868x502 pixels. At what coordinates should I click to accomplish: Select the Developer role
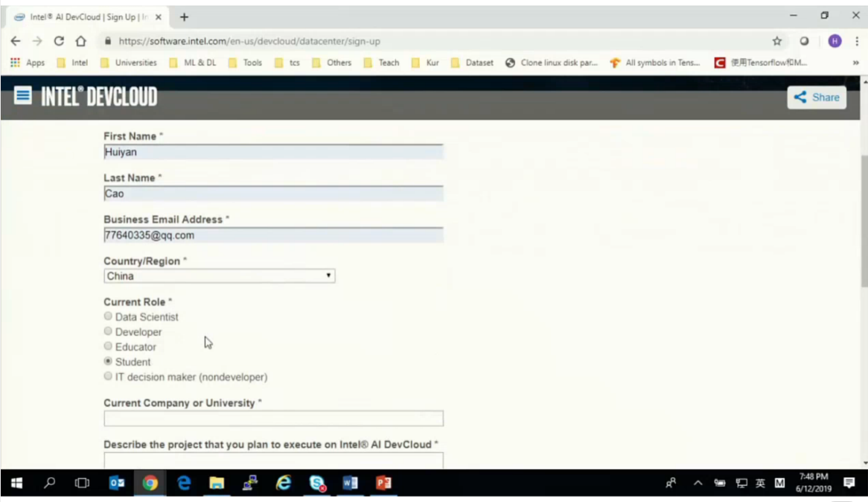tap(108, 331)
